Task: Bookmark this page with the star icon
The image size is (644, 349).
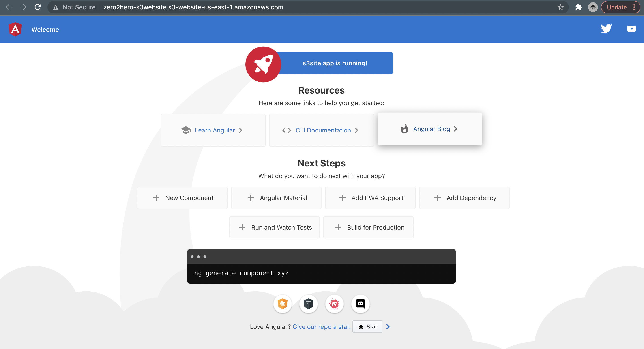Action: [x=561, y=7]
